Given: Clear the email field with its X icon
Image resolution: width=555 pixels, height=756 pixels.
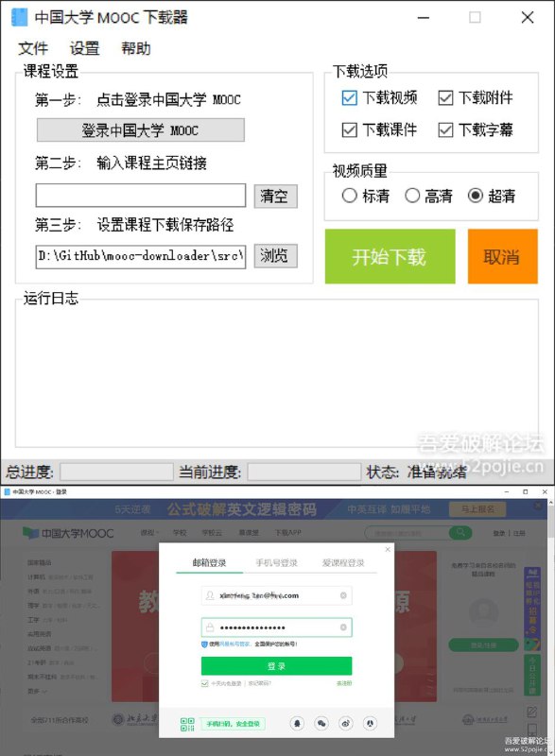Looking at the screenshot, I should pos(343,595).
